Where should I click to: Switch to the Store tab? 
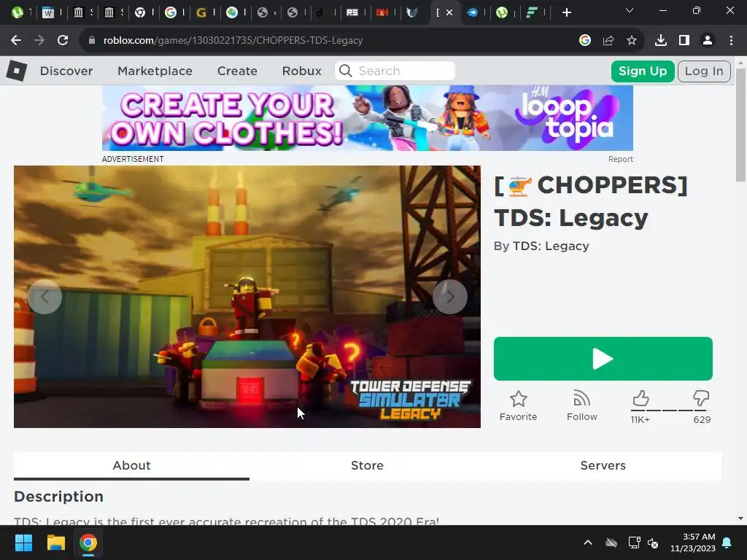tap(368, 465)
